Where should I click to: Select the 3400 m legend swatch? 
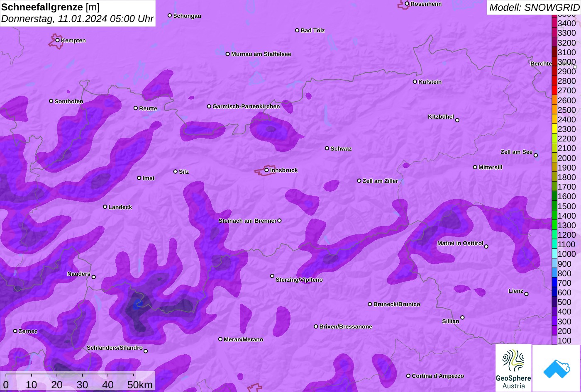[x=554, y=24]
